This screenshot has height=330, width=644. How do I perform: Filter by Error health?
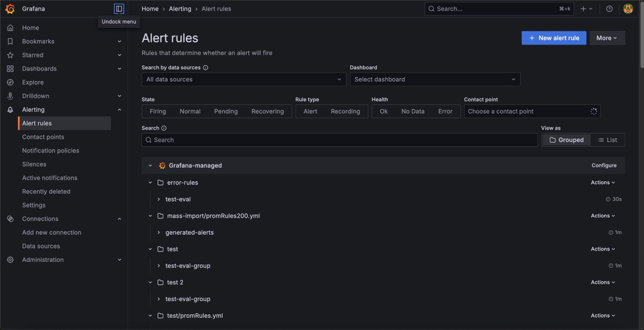tap(445, 111)
